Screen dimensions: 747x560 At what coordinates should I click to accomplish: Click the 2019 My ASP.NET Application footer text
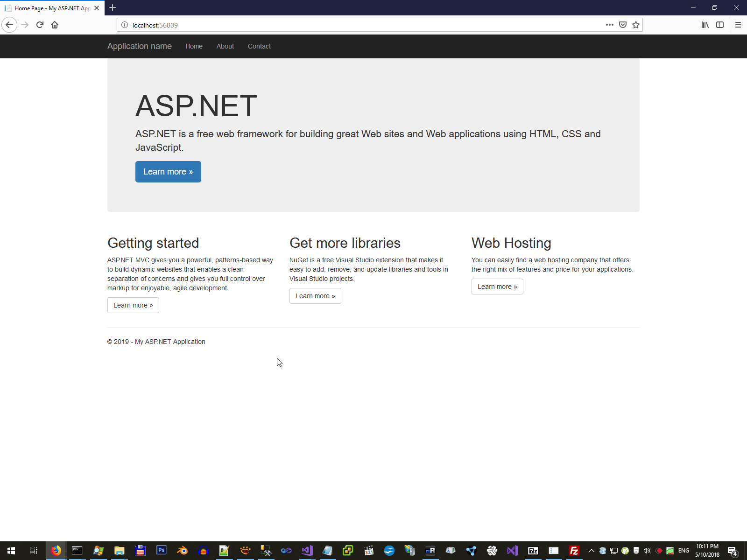click(156, 342)
